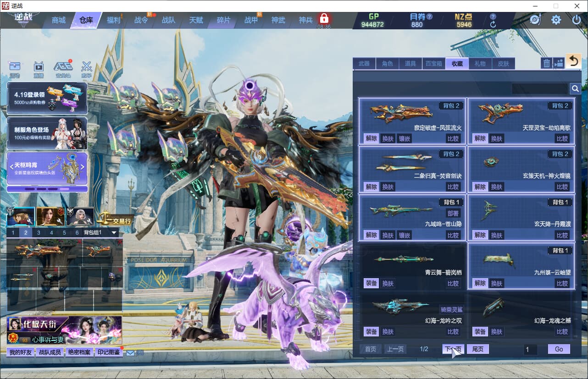
Task: Jump to 尾页 last page
Action: coord(478,349)
